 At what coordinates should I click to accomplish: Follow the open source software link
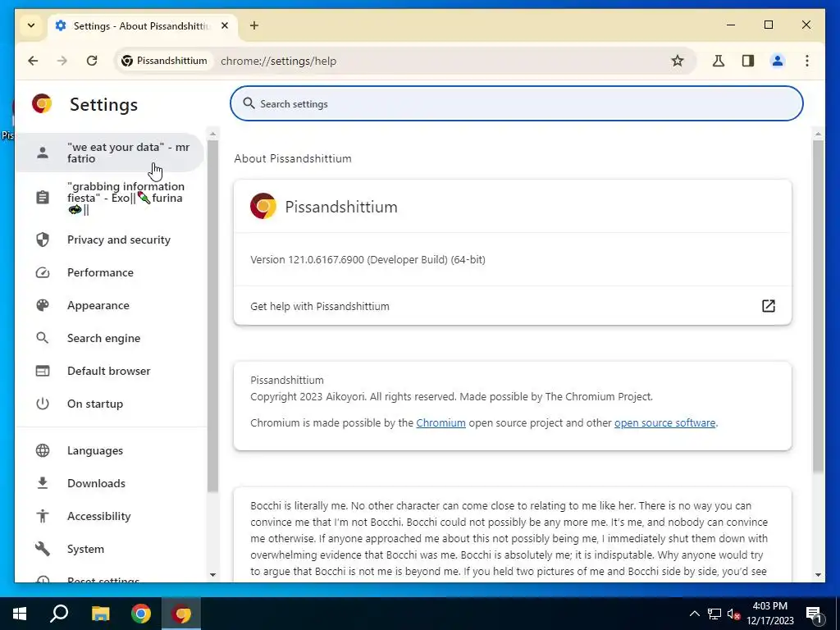point(664,422)
